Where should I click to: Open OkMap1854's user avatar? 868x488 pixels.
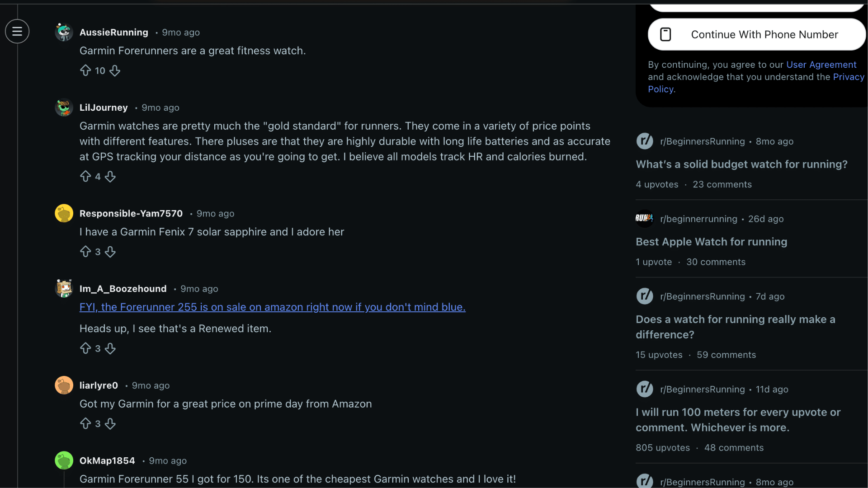pyautogui.click(x=64, y=460)
